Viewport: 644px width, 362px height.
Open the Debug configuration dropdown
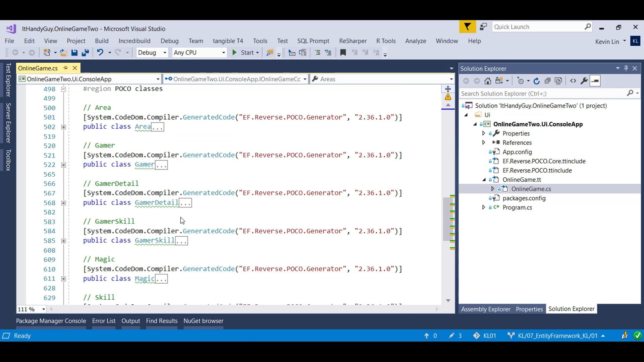point(165,53)
